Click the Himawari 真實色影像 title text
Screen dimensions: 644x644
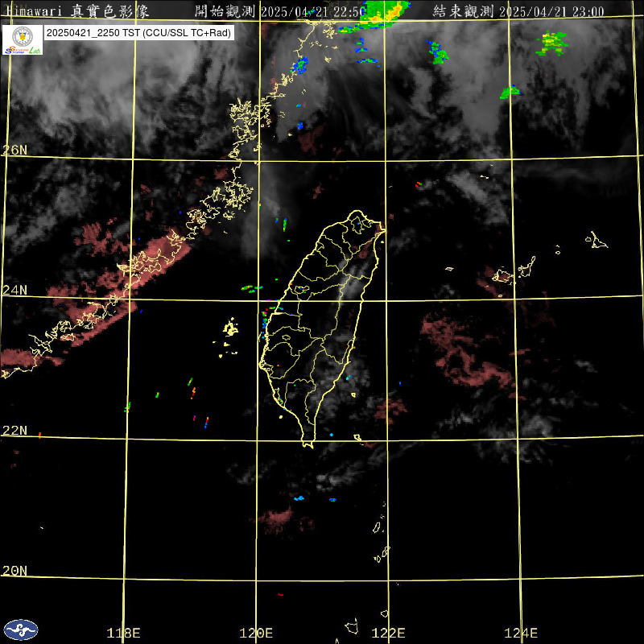pos(78,11)
